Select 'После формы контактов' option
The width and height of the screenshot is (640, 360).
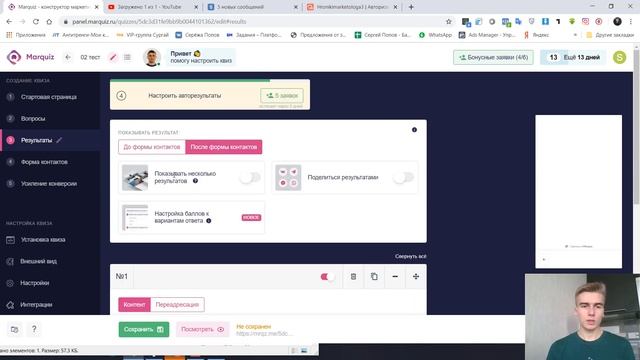pos(224,147)
